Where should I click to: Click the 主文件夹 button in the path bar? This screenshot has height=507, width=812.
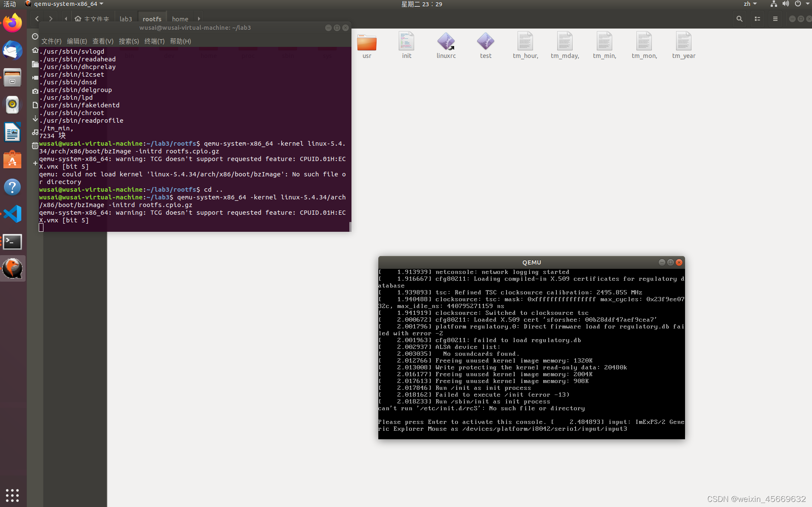(x=92, y=19)
